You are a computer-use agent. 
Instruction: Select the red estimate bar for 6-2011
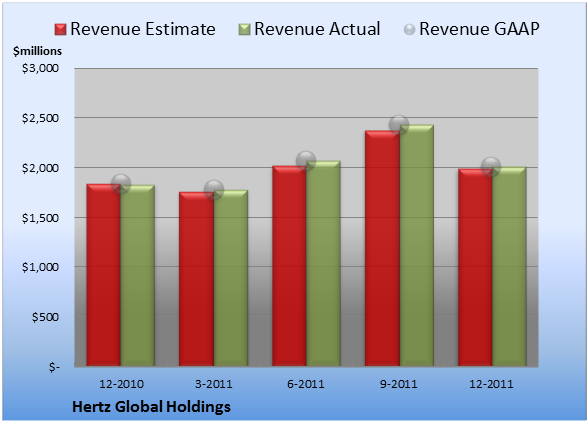[x=289, y=266]
